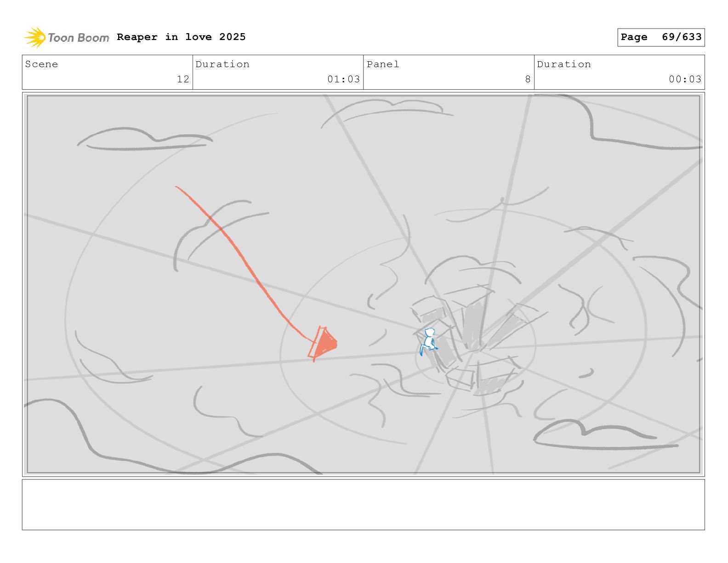Click the 'Panel' label
Image resolution: width=728 pixels, height=563 pixels.
383,64
